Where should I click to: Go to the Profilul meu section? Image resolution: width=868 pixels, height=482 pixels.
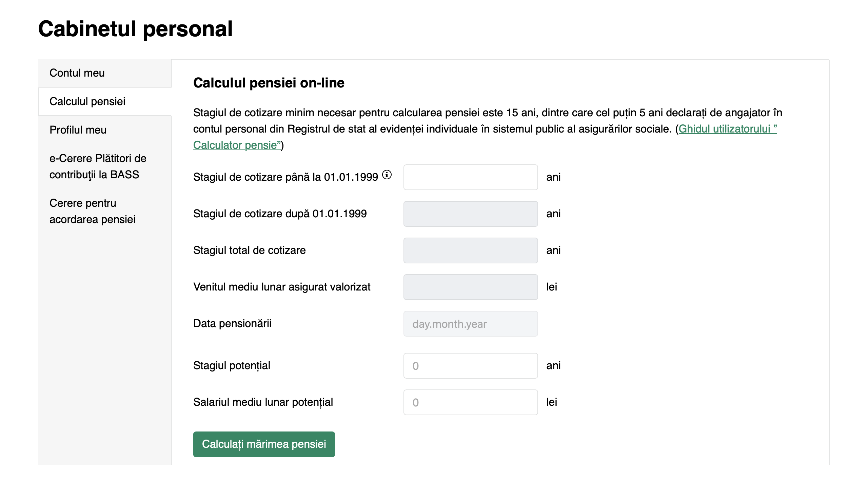tap(78, 130)
